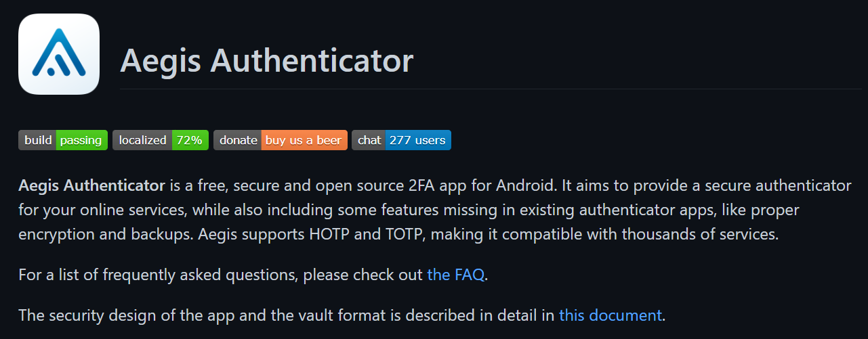Screen dimensions: 868x339
Task: Click the gray 'chat' badge label
Action: [x=369, y=140]
